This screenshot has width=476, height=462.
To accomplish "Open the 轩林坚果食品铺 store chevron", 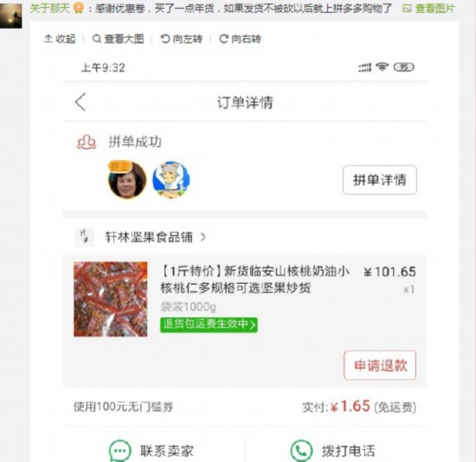I will (203, 237).
